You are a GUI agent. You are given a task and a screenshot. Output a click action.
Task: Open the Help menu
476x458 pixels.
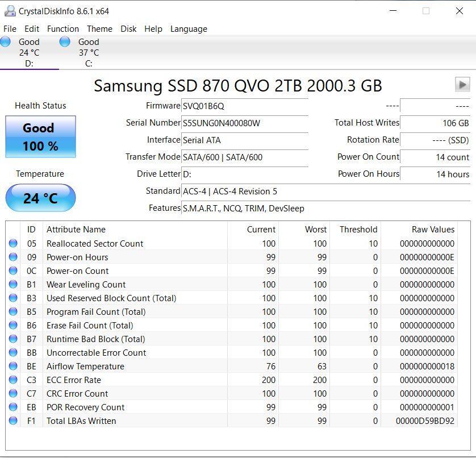tap(153, 29)
